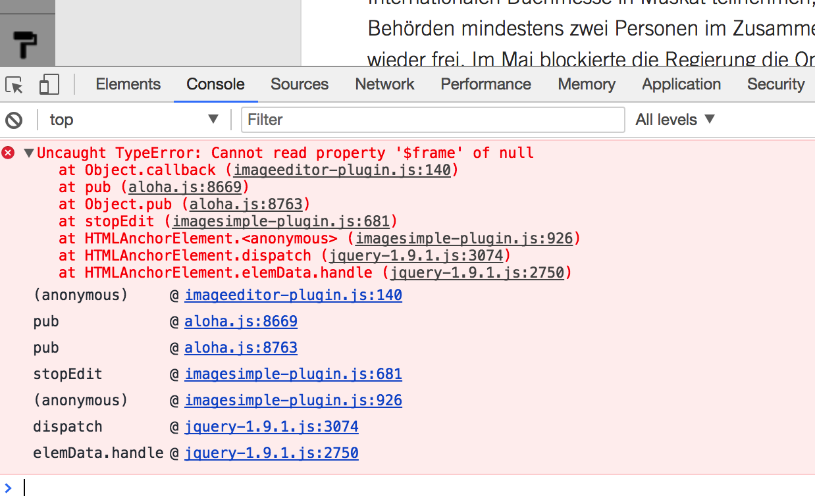Click the 'at HTMLAnchorElement.dispatch' trace text
This screenshot has width=815, height=504.
(x=184, y=256)
